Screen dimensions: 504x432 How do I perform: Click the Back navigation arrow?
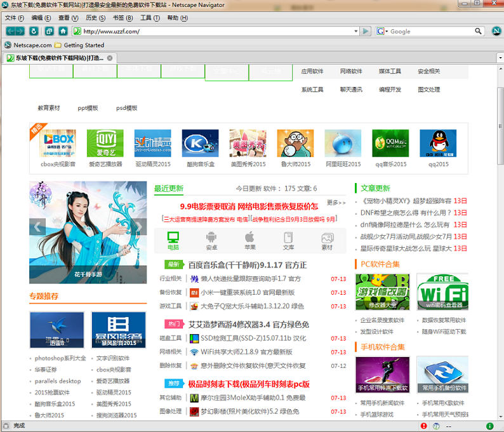click(x=10, y=31)
